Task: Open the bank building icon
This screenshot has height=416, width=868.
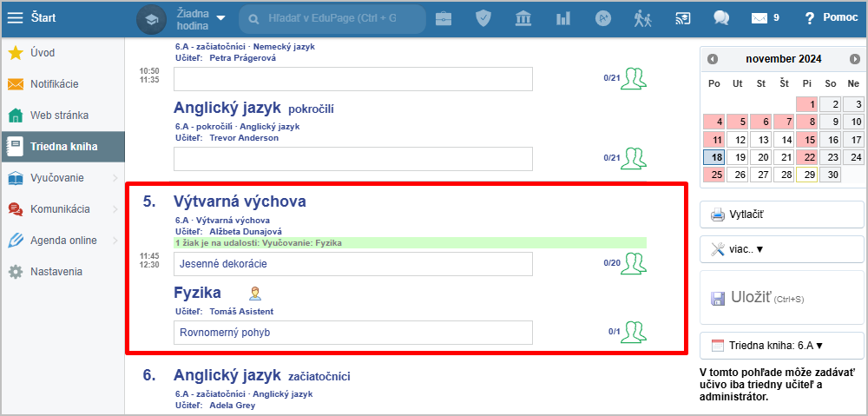Action: point(523,18)
